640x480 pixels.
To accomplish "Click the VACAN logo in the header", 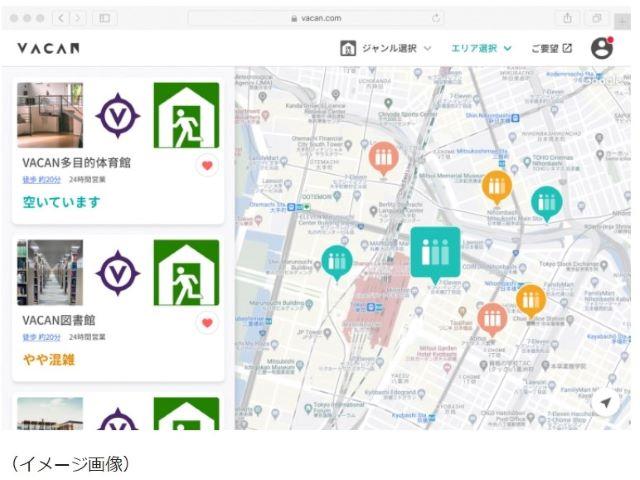I will (x=48, y=48).
